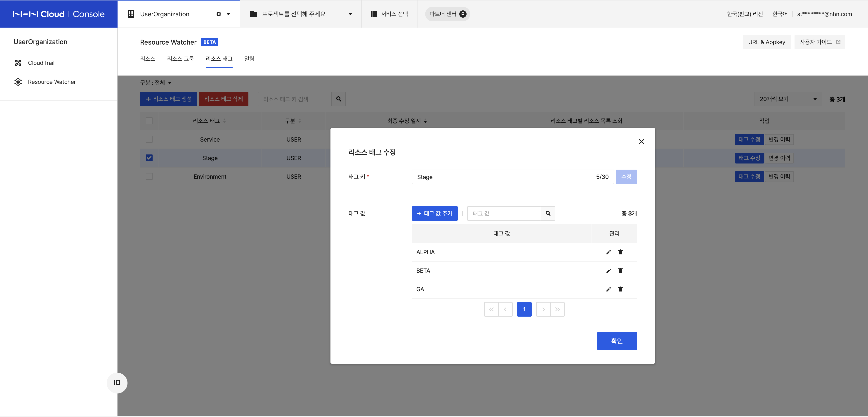Image resolution: width=868 pixels, height=417 pixels.
Task: Go to last page of tag values
Action: pos(558,309)
